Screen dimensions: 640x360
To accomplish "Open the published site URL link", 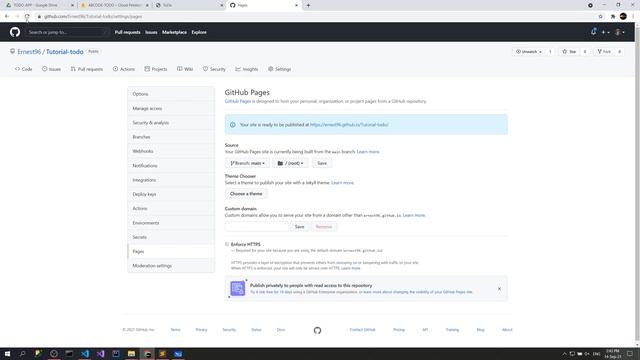I will tap(349, 124).
